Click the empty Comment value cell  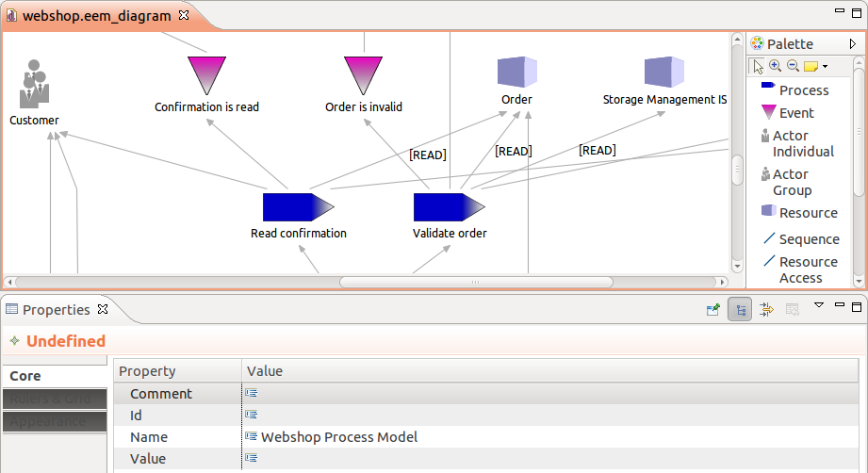point(550,393)
